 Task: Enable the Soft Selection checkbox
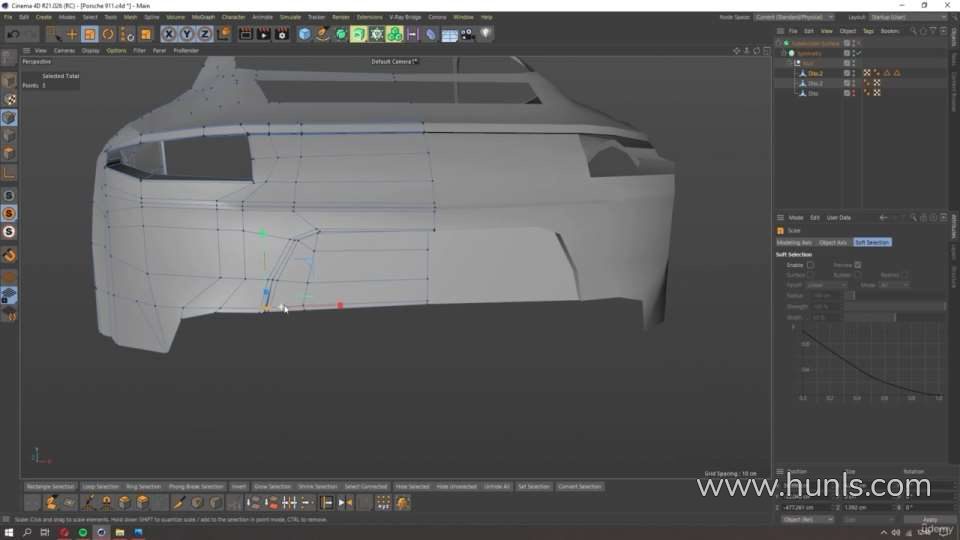(x=810, y=265)
